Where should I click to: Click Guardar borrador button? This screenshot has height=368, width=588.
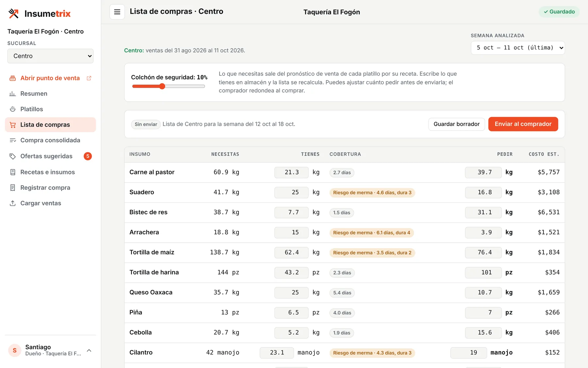tap(456, 124)
